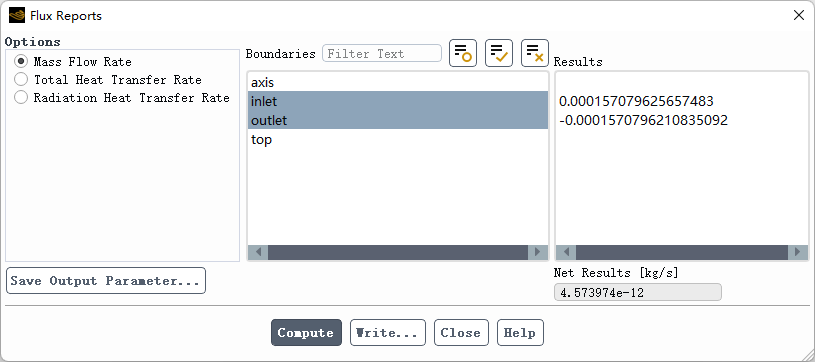Select Mass Flow Rate option
The image size is (815, 362).
click(x=73, y=62)
